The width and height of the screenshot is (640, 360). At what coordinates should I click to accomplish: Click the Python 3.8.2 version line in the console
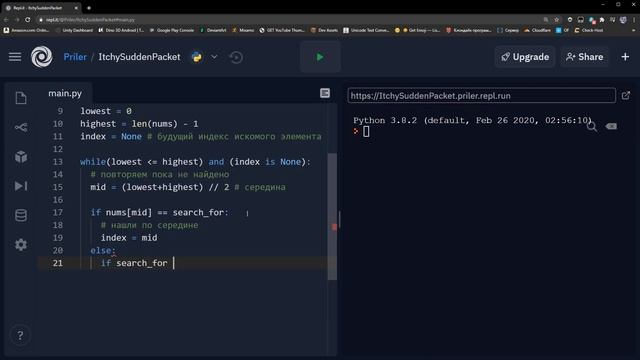[x=472, y=120]
